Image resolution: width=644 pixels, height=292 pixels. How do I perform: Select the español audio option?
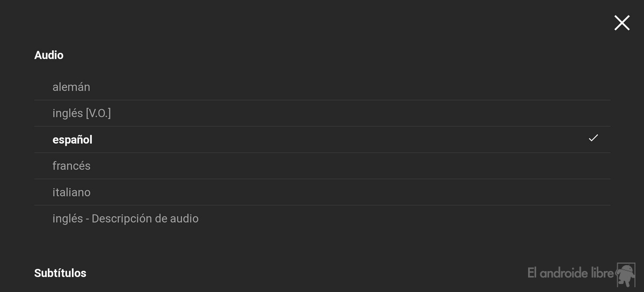[322, 139]
